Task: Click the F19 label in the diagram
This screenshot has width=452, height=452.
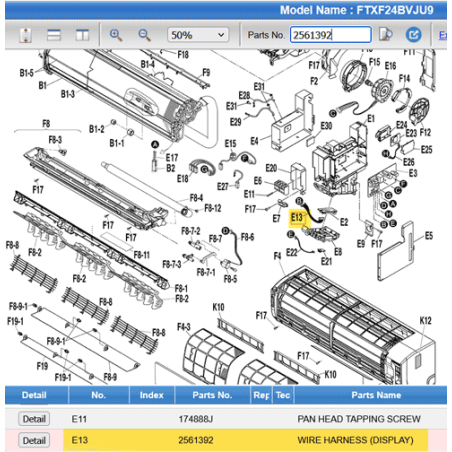Action: click(42, 366)
